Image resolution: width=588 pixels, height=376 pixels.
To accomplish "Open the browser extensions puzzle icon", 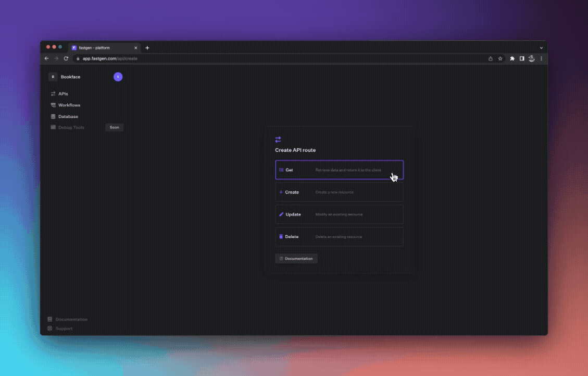I will [512, 59].
